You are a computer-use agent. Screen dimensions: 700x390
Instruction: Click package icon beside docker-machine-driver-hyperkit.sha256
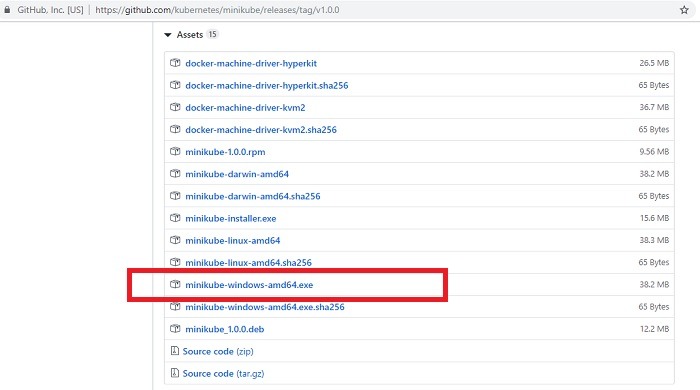[x=175, y=85]
